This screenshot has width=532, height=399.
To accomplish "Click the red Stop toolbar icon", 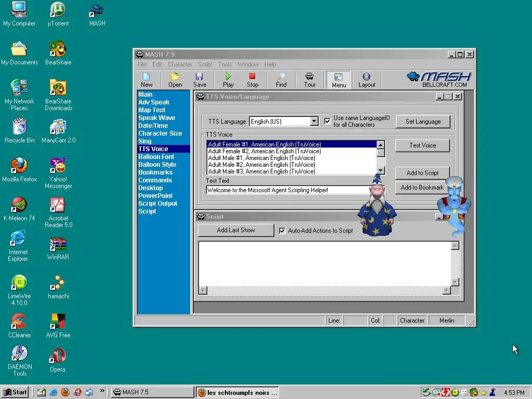I will click(x=252, y=80).
